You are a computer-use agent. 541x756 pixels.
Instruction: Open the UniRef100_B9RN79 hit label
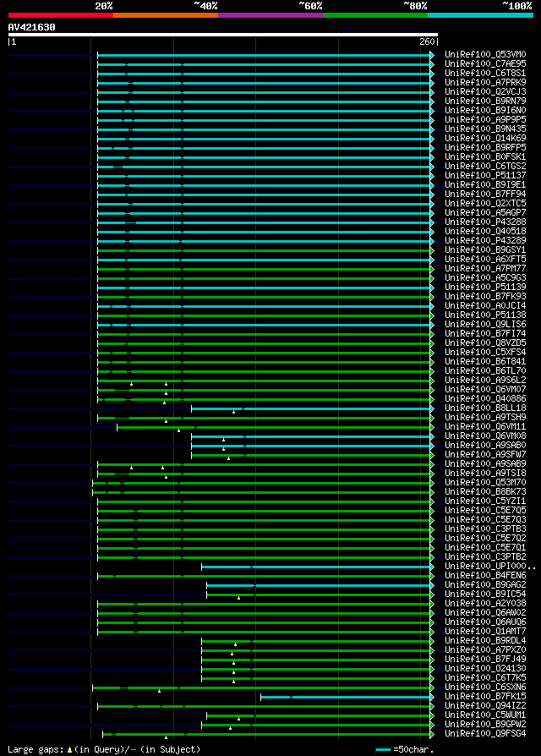click(485, 101)
